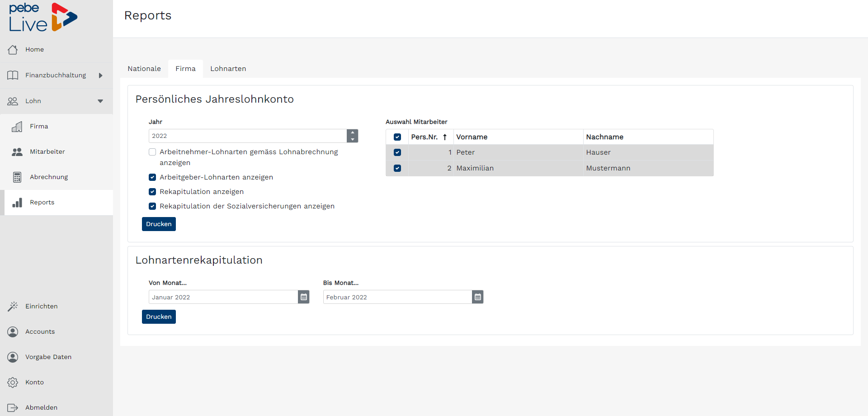Screen dimensions: 868x416
Task: Click the Jahr spinner arrows
Action: coord(353,136)
